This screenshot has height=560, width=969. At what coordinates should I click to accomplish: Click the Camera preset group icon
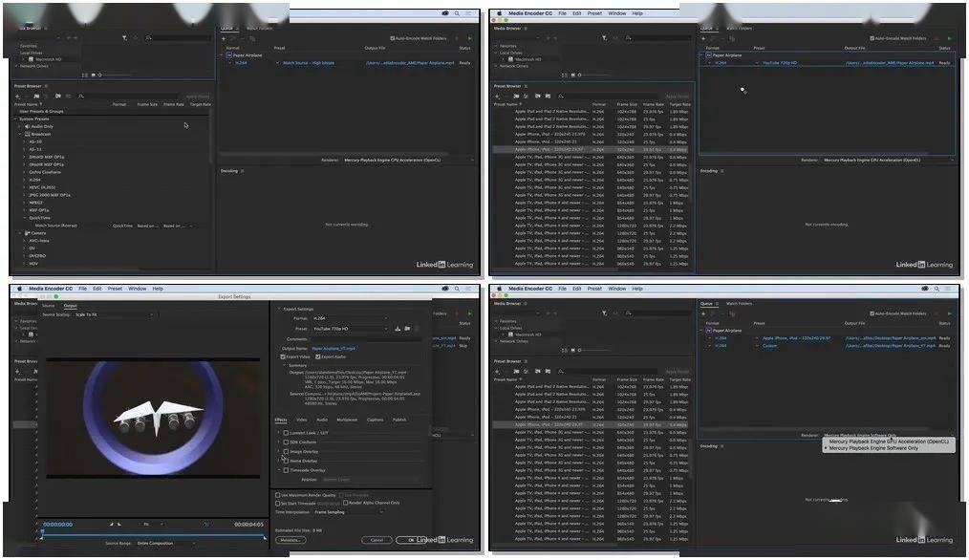27,233
